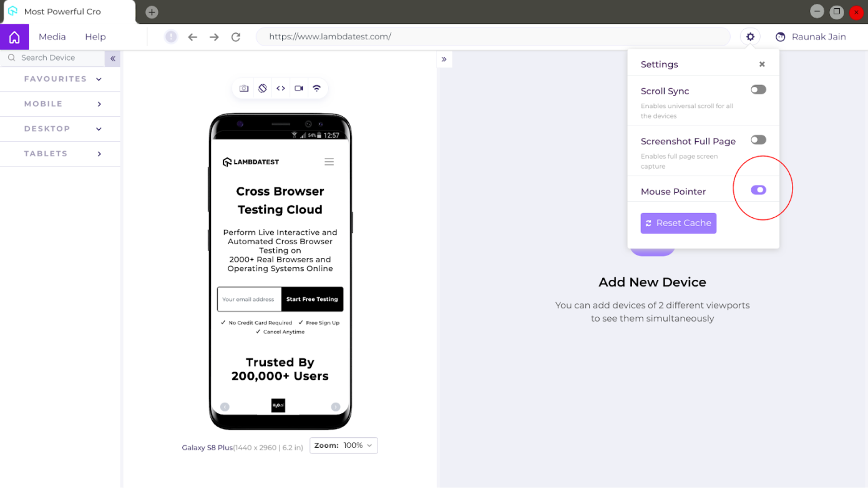Screen dimensions: 868x489
Task: Click the LambdaTest tab favicon
Action: [x=12, y=11]
